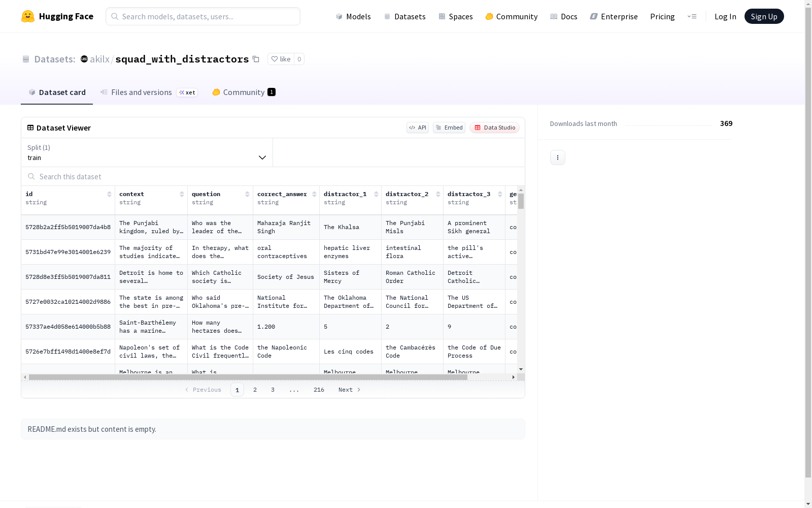Viewport: 812px width, 508px height.
Task: Select the cell "oral contraceptives"
Action: pyautogui.click(x=286, y=252)
